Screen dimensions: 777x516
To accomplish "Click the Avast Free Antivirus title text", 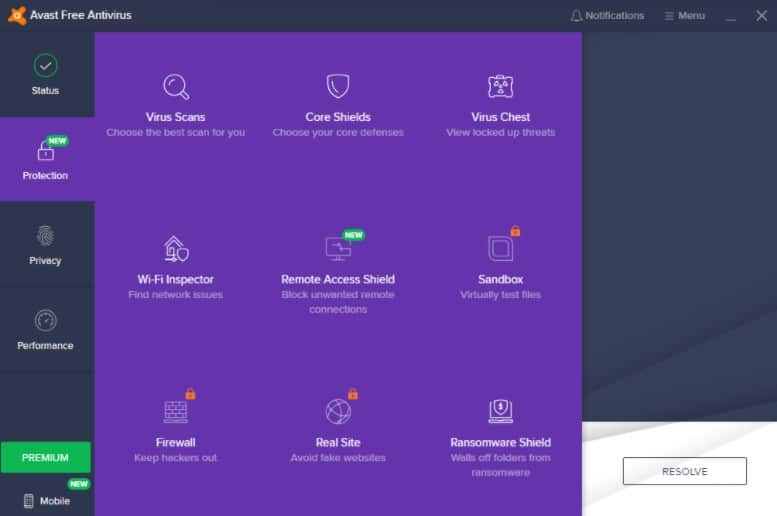I will tap(81, 15).
